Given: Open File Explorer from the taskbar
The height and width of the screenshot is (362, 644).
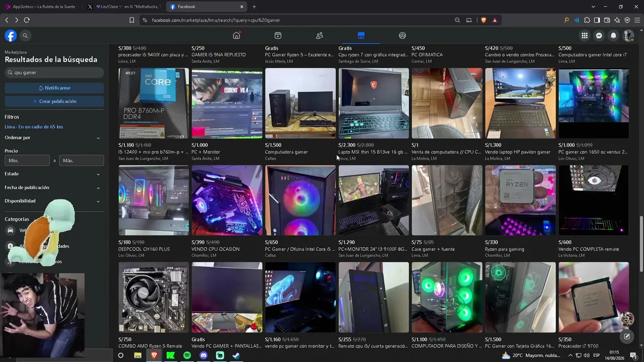Looking at the screenshot, I should (137, 355).
